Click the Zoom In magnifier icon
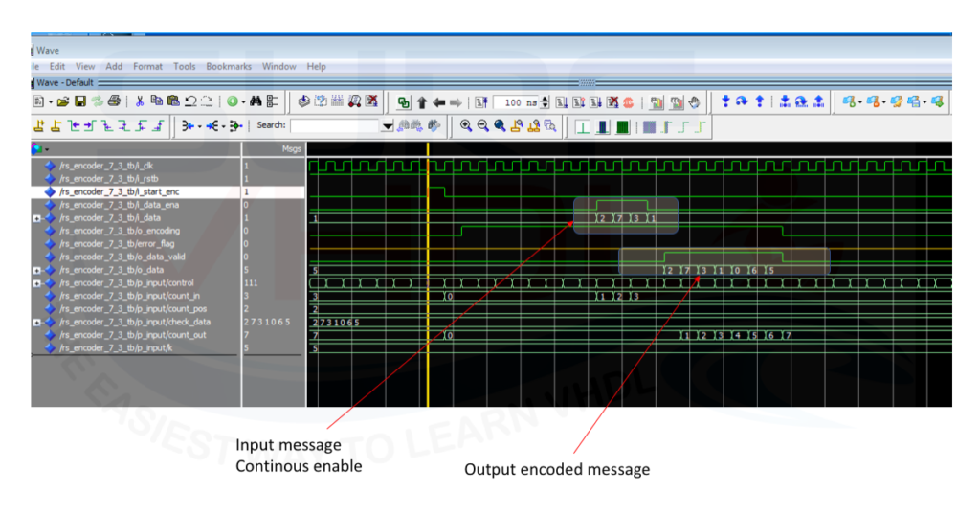 466,126
